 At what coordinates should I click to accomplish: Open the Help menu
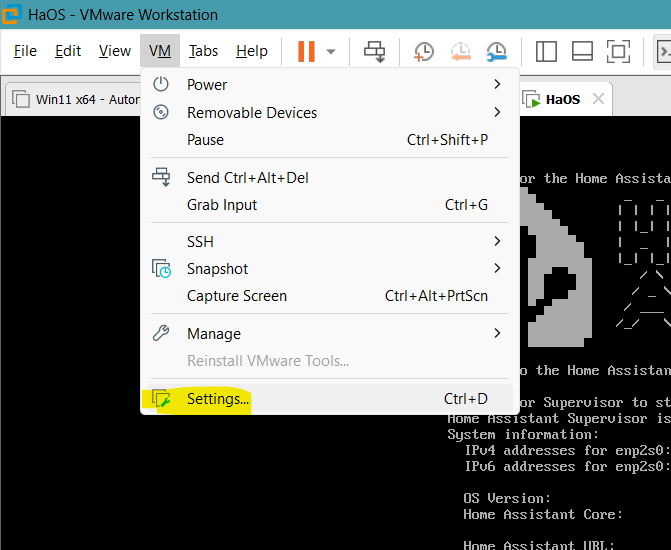252,51
